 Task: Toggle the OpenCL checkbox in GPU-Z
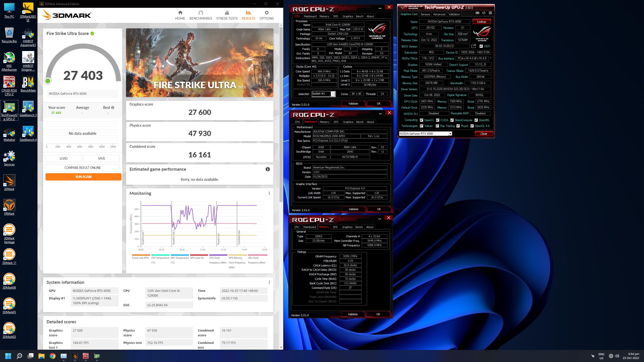(x=422, y=120)
